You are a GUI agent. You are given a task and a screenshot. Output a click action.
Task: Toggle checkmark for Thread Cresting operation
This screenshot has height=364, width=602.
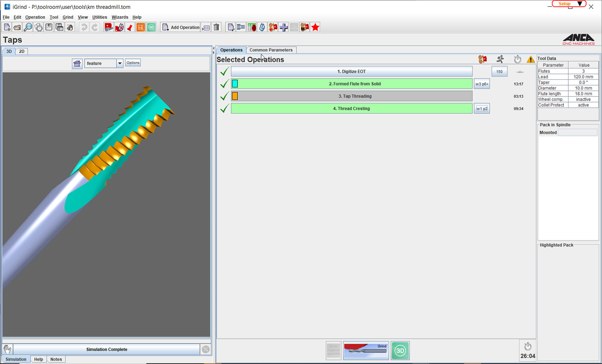click(224, 108)
